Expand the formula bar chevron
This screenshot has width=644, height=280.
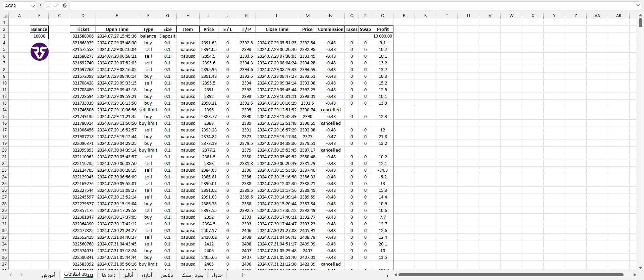click(638, 5)
